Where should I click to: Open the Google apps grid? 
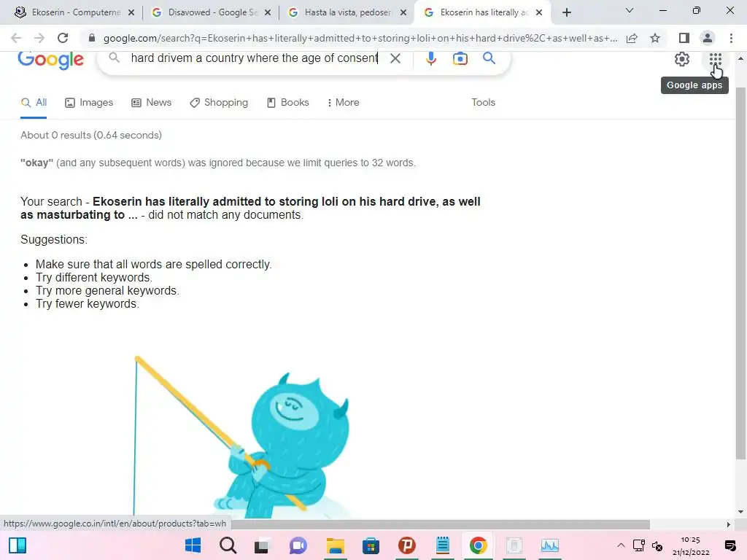point(715,60)
